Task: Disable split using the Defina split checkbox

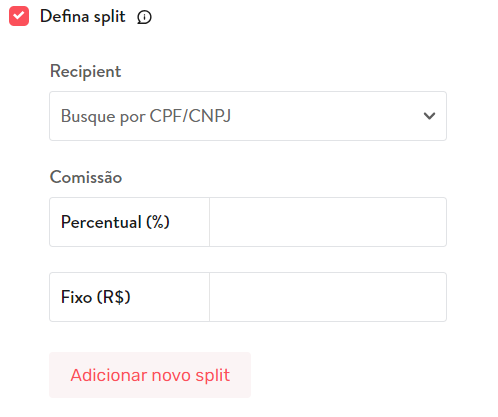Action: [19, 16]
